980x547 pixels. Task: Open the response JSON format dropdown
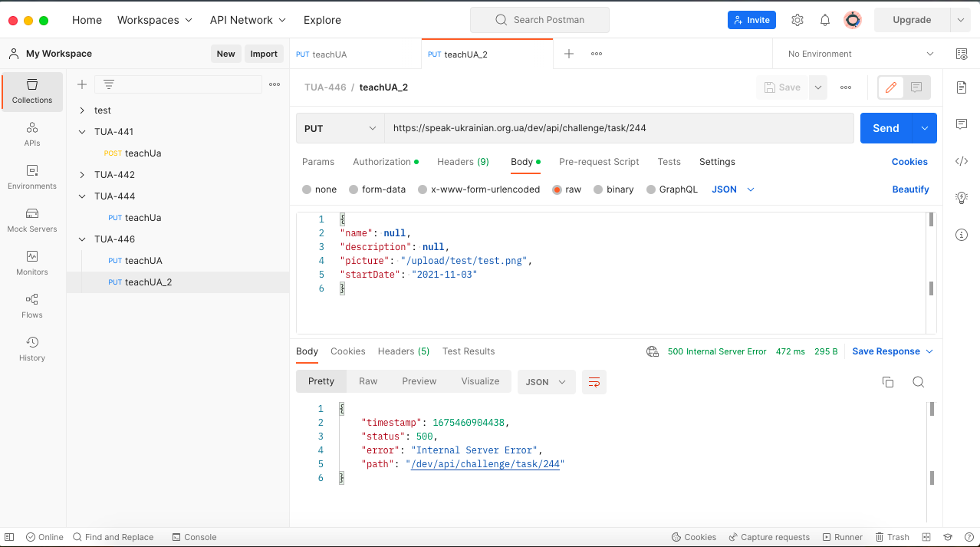coord(547,382)
